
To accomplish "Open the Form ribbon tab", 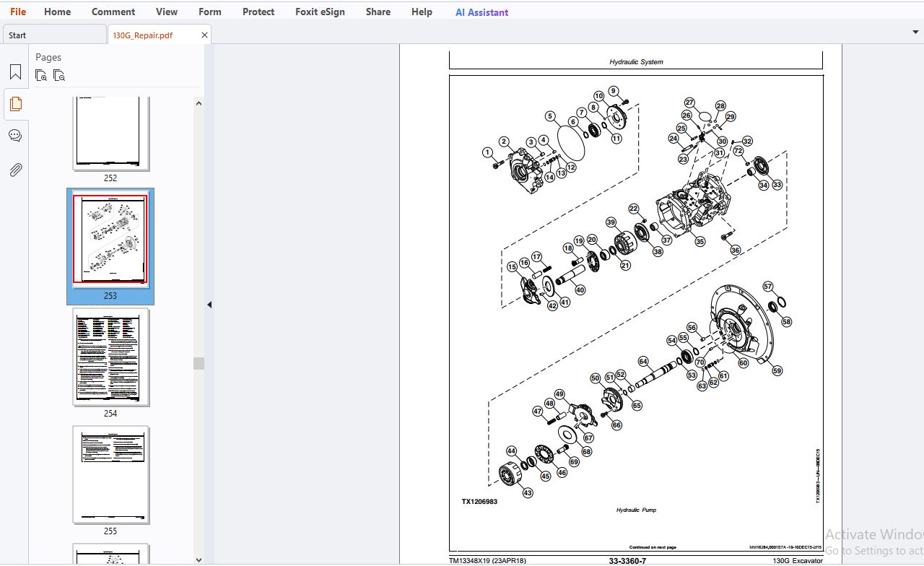I will coord(210,12).
